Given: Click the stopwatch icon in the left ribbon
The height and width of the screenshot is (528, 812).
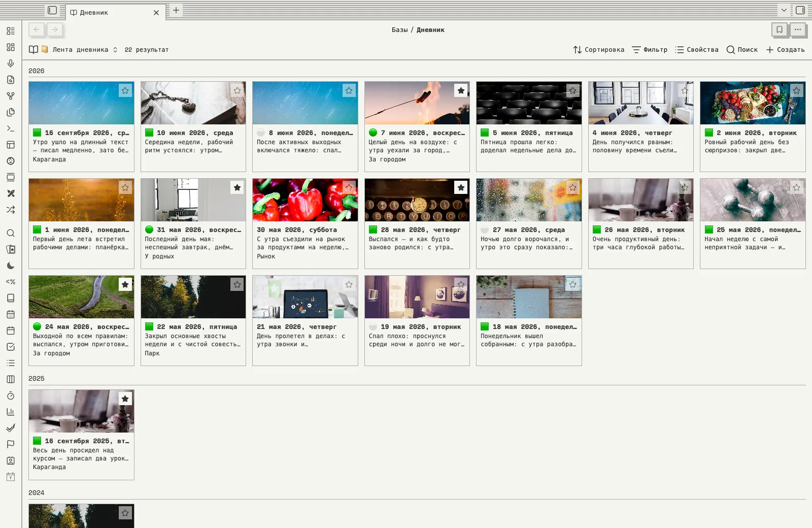Looking at the screenshot, I should click(x=11, y=395).
